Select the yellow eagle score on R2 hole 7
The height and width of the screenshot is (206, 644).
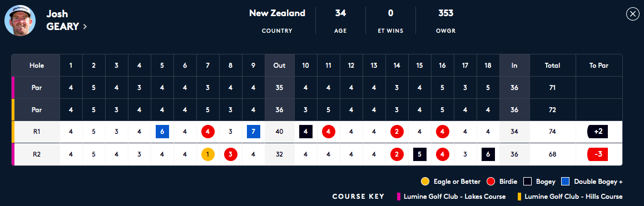click(208, 154)
